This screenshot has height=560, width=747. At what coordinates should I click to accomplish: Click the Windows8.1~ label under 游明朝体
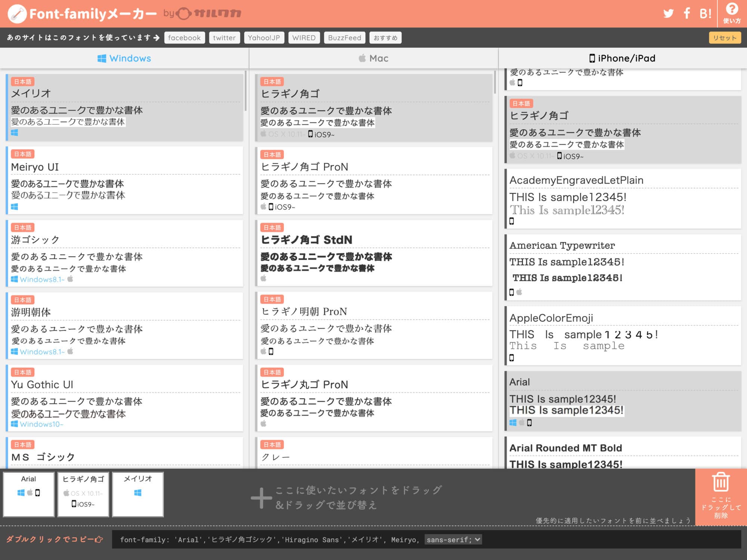coord(42,352)
